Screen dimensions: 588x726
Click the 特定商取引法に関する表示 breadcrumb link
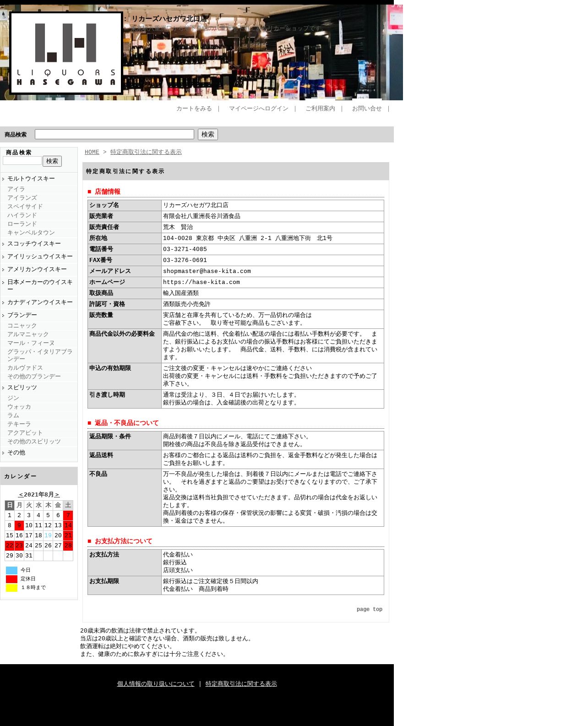click(146, 152)
